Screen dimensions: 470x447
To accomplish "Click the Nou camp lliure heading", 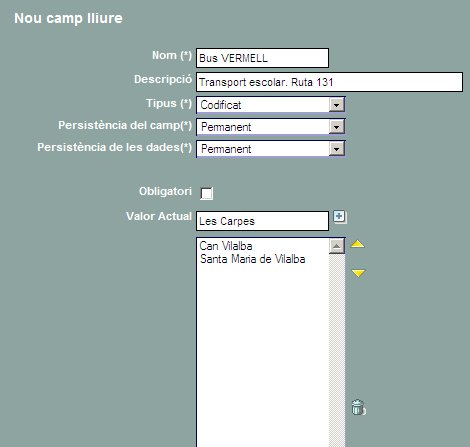I will coord(68,18).
